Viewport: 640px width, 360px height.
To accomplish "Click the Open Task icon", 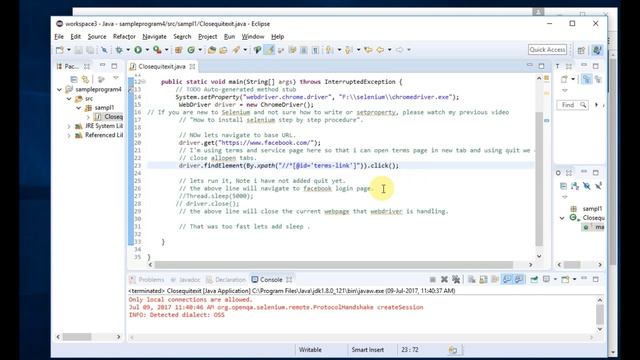I will coord(223,50).
